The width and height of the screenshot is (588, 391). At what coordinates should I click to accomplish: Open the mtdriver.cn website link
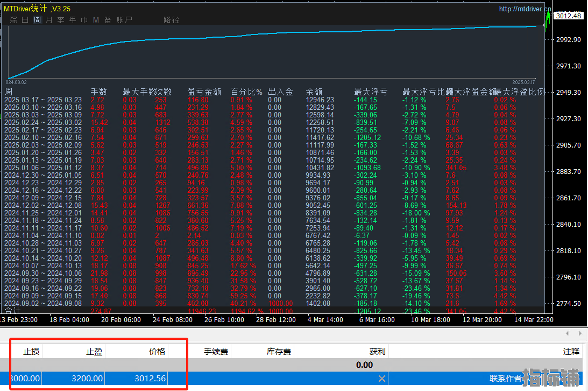pos(525,9)
